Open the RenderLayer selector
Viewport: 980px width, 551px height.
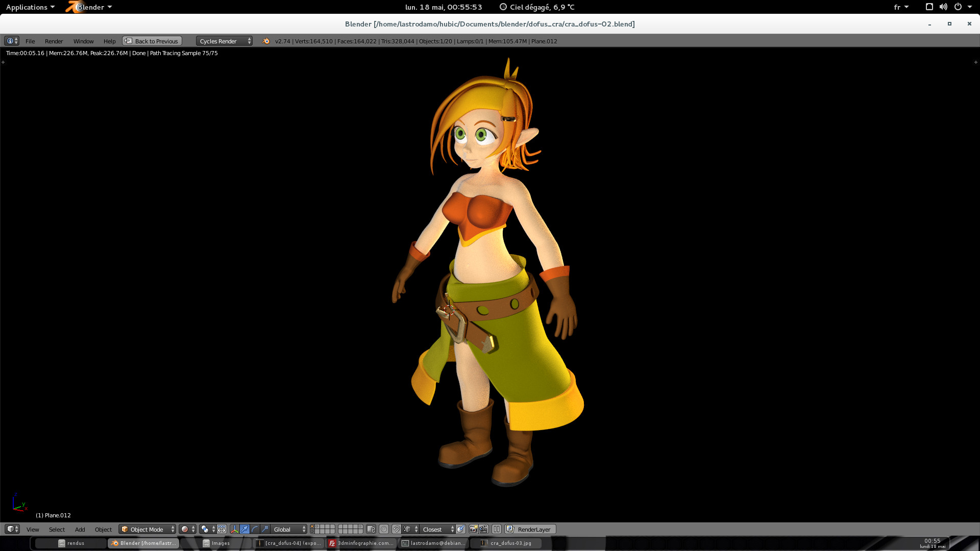pyautogui.click(x=530, y=529)
